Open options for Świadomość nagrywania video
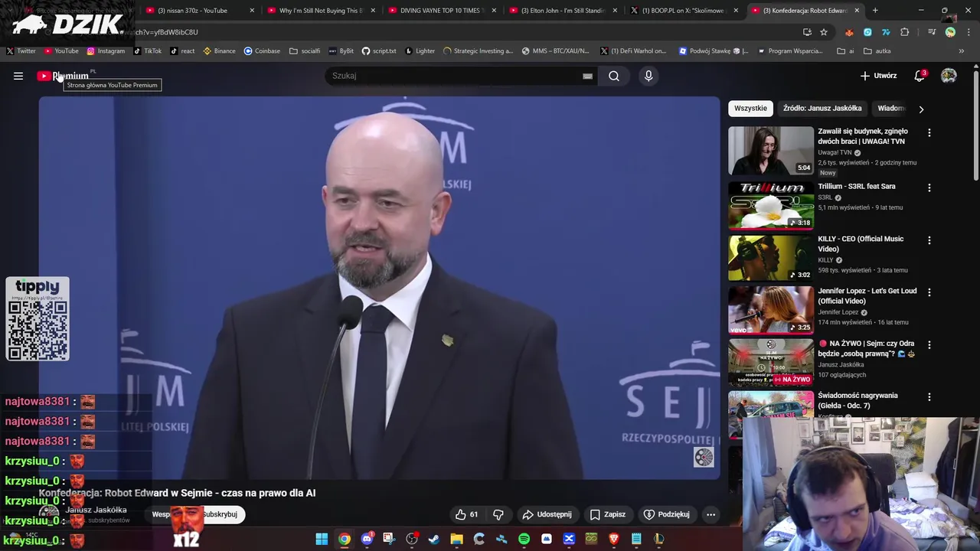 [929, 397]
